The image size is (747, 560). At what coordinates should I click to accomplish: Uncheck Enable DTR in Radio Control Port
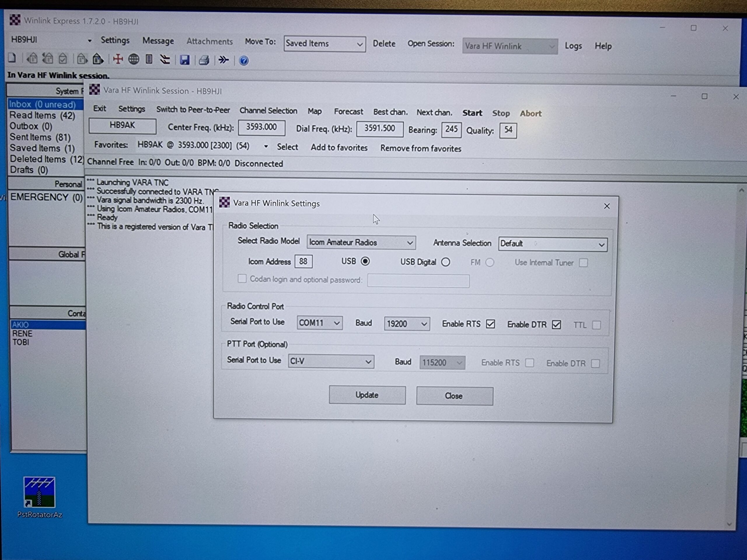(556, 325)
